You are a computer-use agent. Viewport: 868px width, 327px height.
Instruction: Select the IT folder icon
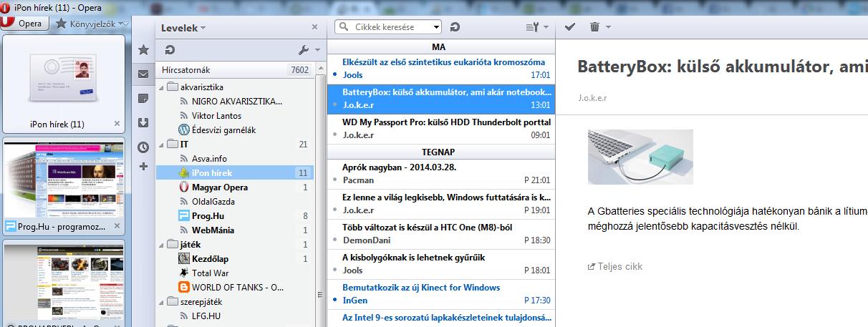pos(172,145)
